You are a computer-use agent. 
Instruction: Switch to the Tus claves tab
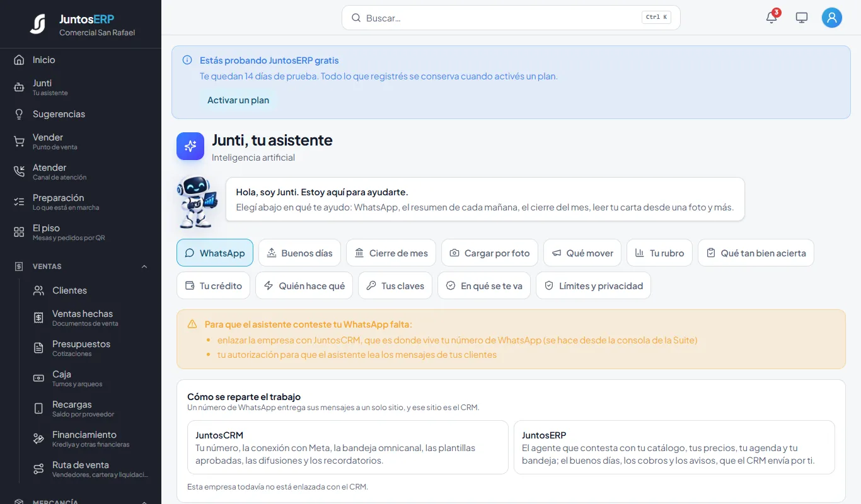(x=395, y=285)
